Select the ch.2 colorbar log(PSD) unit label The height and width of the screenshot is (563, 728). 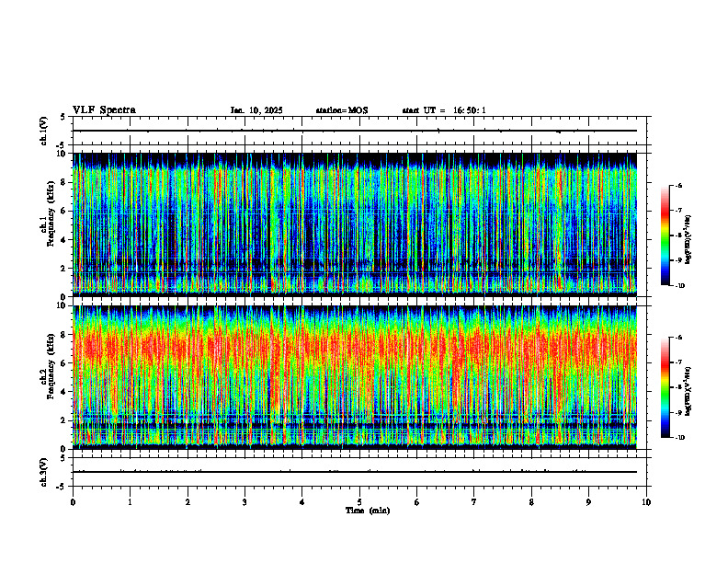[688, 391]
